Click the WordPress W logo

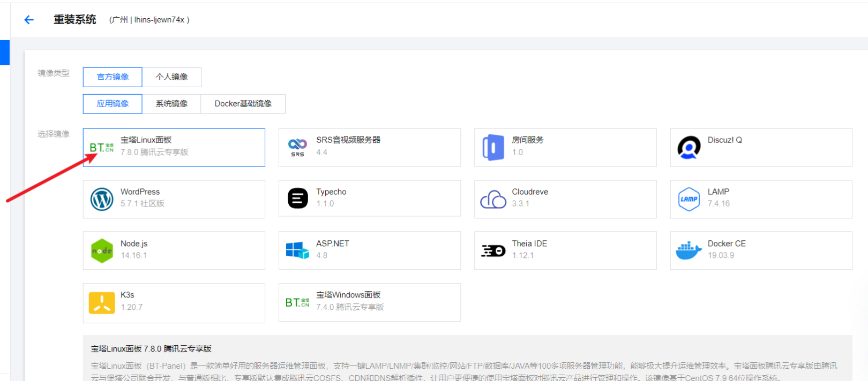[x=102, y=199]
